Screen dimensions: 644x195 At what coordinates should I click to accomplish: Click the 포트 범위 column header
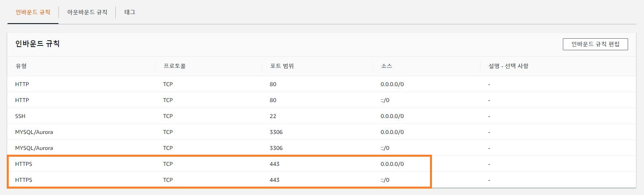pyautogui.click(x=282, y=66)
